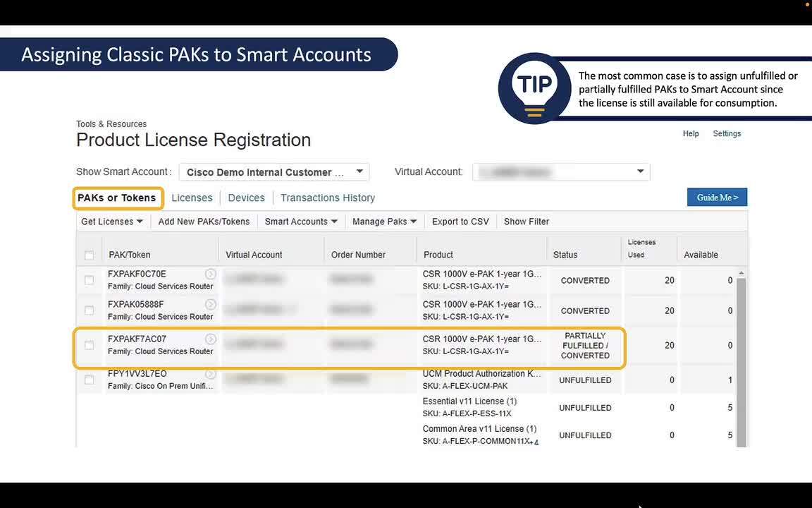Open the Get Licenses dropdown
812x508 pixels.
tap(111, 221)
